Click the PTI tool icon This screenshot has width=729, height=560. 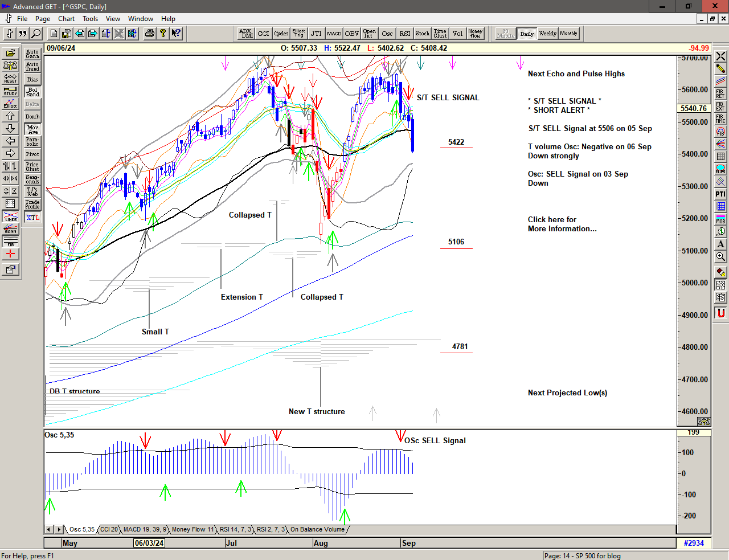coord(720,194)
